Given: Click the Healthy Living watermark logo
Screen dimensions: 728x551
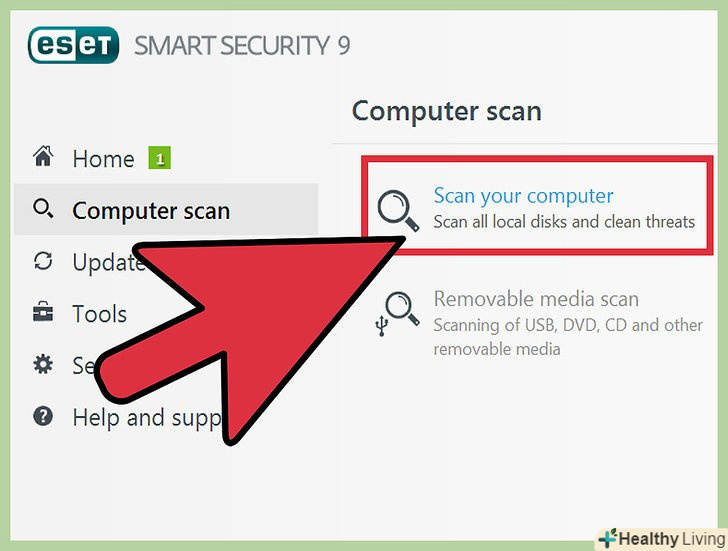Looking at the screenshot, I should tap(662, 539).
